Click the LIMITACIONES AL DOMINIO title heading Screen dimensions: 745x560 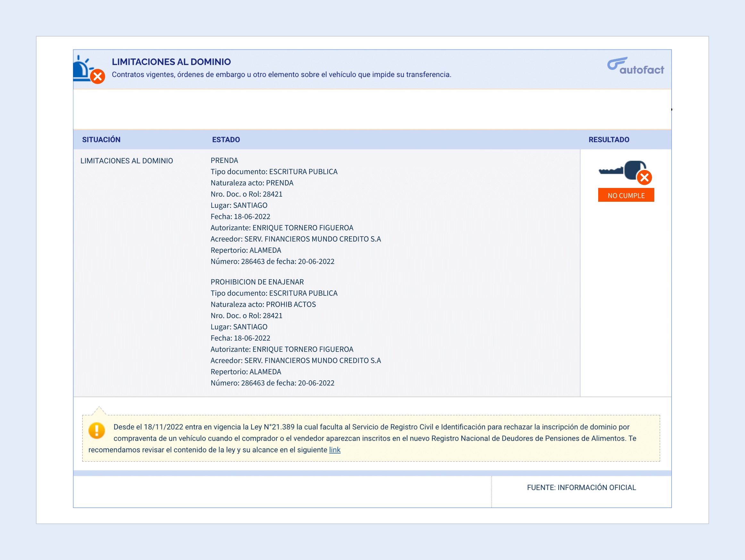click(x=171, y=62)
